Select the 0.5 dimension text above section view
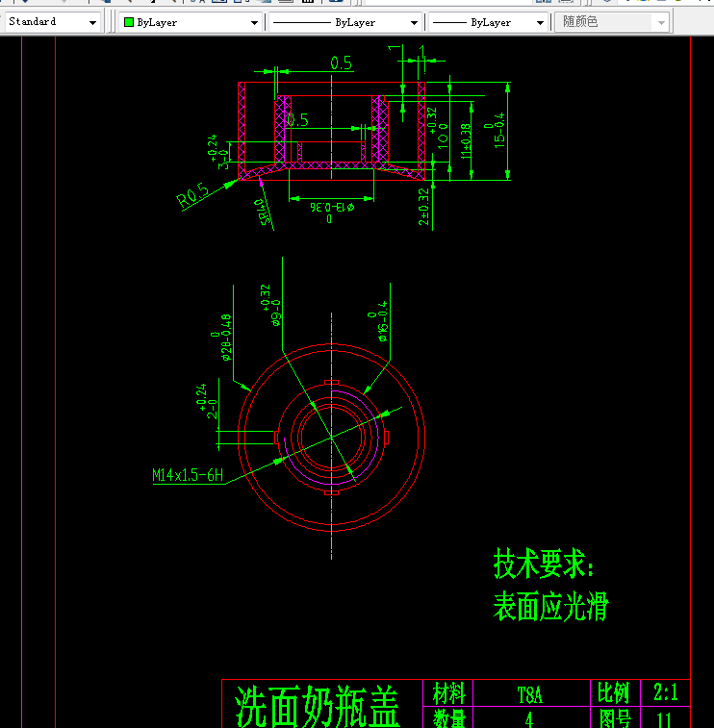Image resolution: width=714 pixels, height=728 pixels. 341,63
